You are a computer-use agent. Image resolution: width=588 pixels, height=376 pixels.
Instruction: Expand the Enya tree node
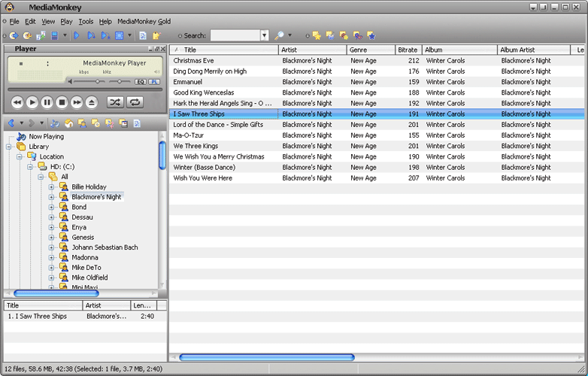click(51, 227)
